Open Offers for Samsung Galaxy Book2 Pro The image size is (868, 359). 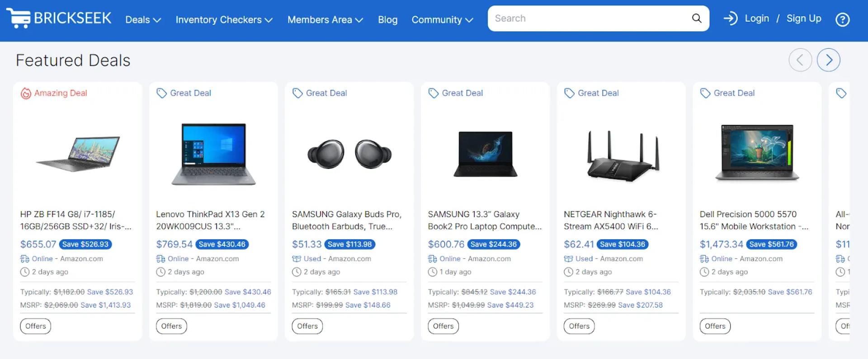pyautogui.click(x=443, y=326)
